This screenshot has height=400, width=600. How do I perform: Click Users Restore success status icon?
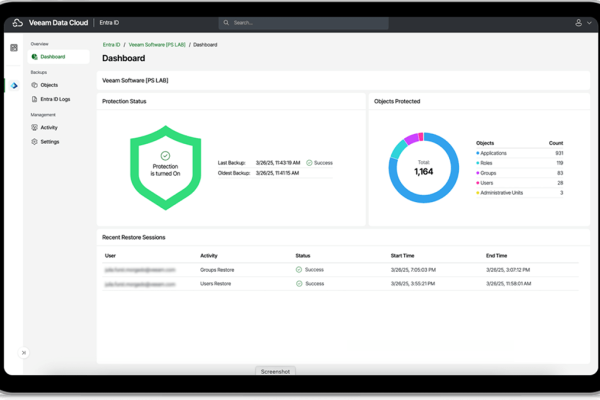coord(299,284)
